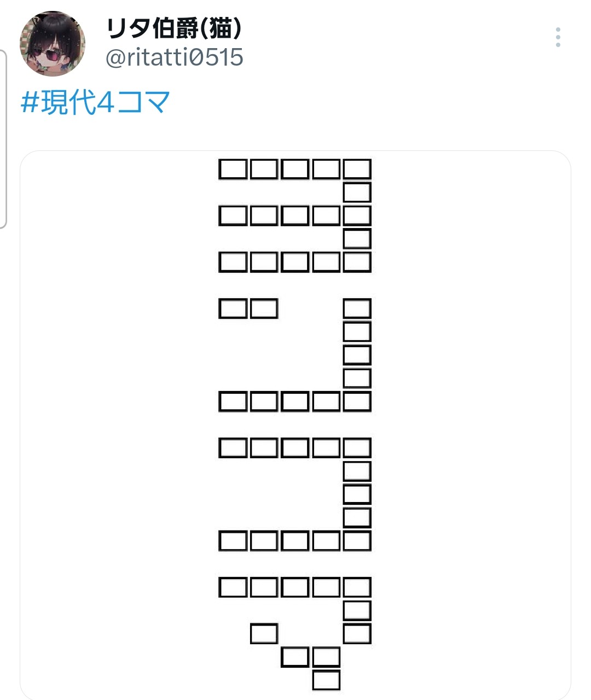591x700 pixels.
Task: Click the first box of the second figure's bottom row
Action: point(233,401)
